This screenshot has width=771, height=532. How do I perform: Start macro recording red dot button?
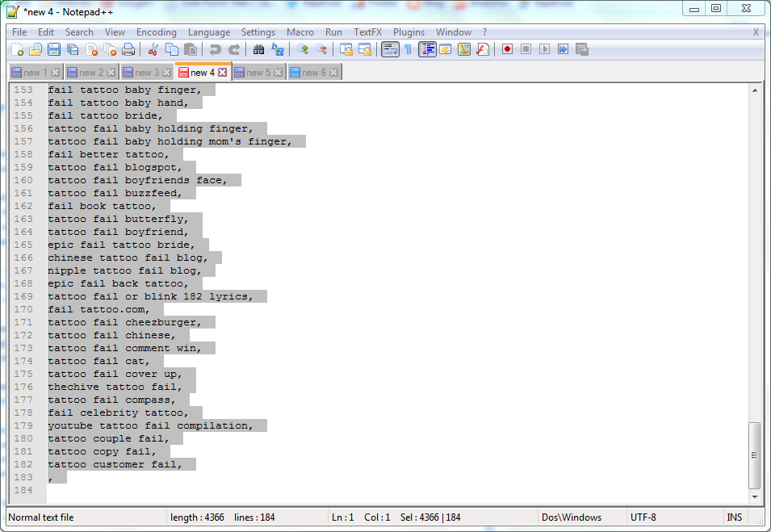pyautogui.click(x=508, y=49)
